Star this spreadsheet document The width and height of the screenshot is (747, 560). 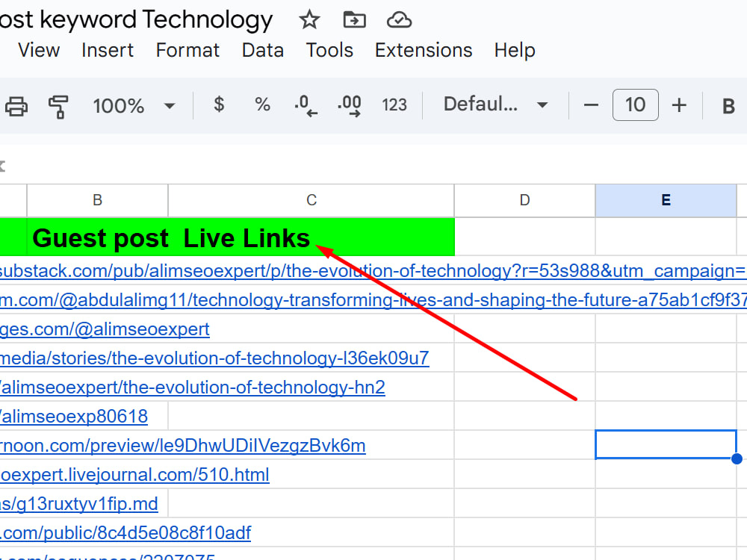pos(310,20)
